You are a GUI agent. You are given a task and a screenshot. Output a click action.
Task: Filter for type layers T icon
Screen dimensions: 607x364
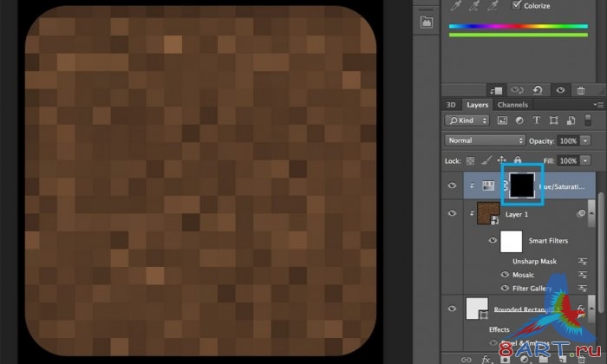click(x=537, y=120)
